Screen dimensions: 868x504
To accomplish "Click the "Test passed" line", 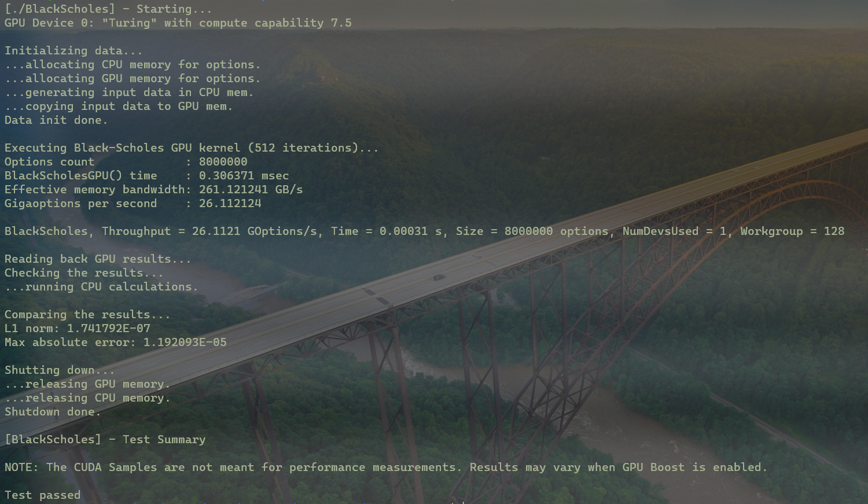I will pyautogui.click(x=43, y=495).
